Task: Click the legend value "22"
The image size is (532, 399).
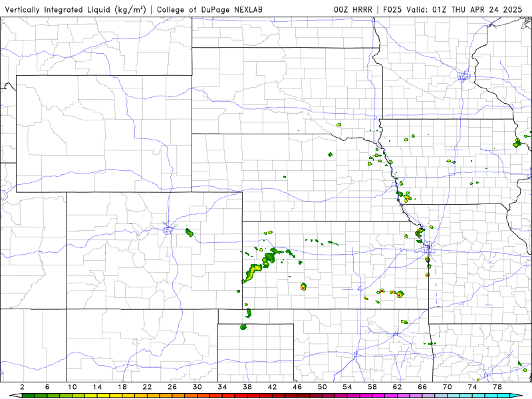Action: (x=147, y=387)
